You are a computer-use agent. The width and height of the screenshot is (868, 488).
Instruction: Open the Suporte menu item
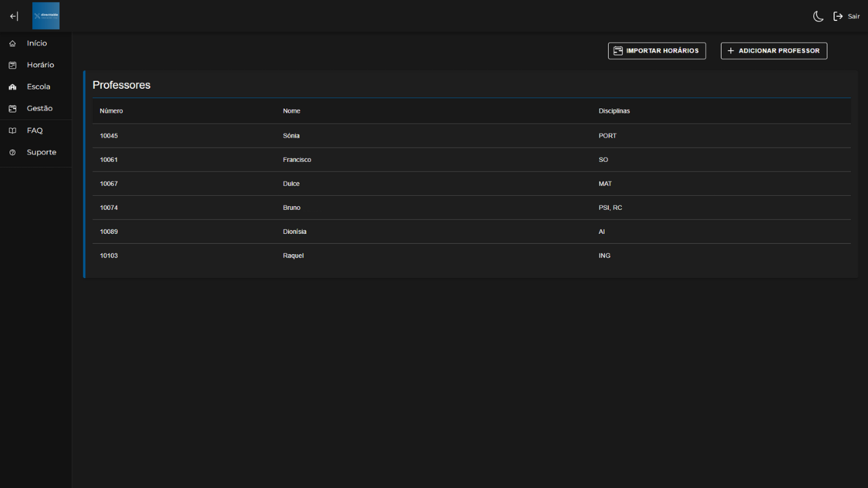pyautogui.click(x=41, y=152)
